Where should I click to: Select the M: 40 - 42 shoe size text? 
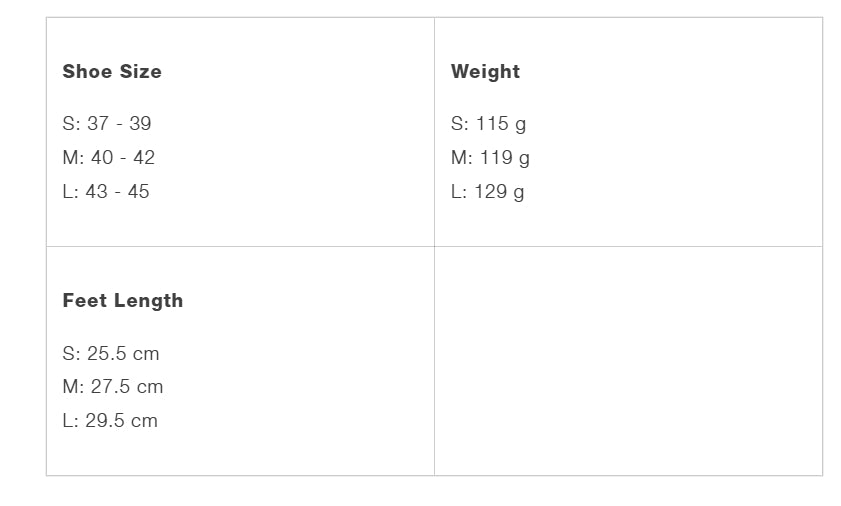(108, 158)
